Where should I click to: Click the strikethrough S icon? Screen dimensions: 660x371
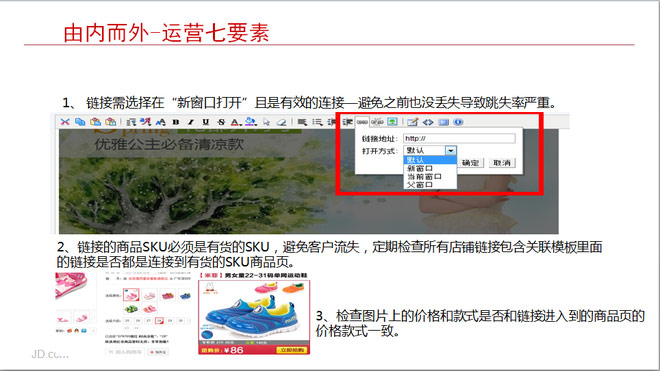pos(221,122)
